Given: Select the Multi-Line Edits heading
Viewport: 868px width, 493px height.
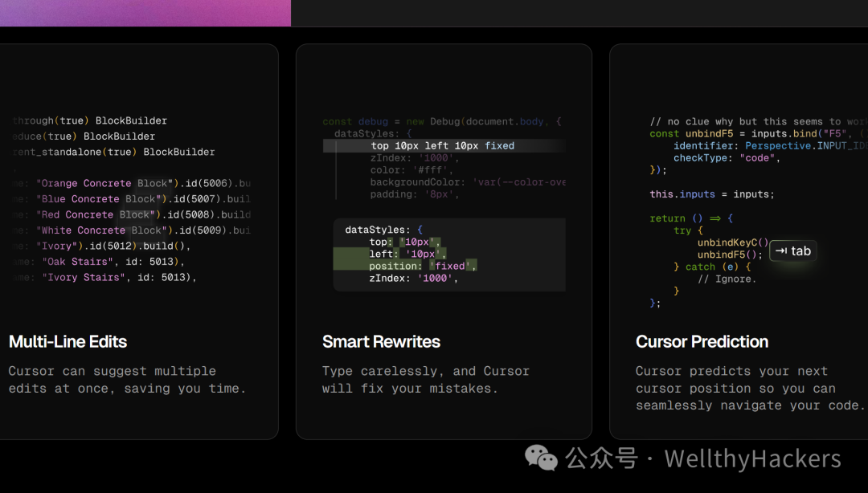Looking at the screenshot, I should (68, 342).
